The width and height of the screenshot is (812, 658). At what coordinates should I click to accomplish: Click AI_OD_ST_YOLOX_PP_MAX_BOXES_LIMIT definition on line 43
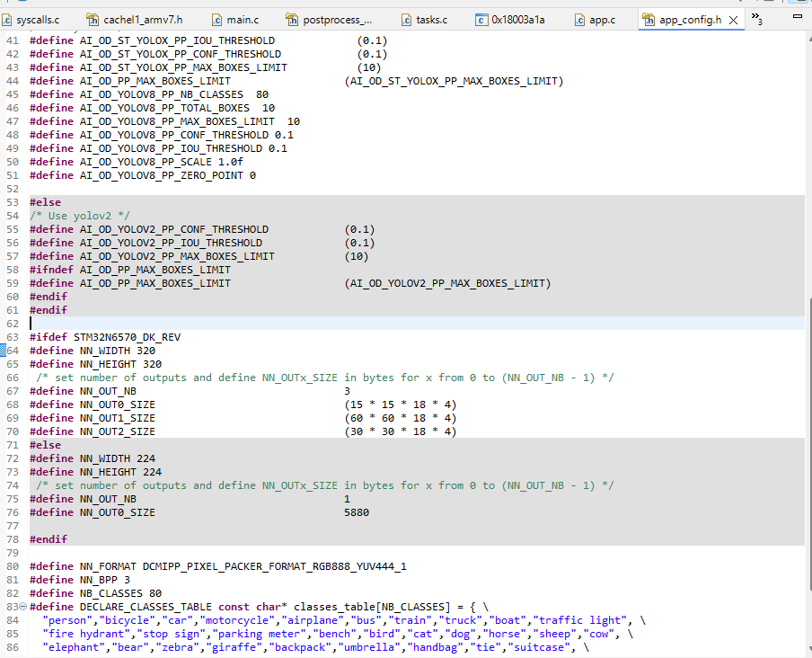(183, 67)
